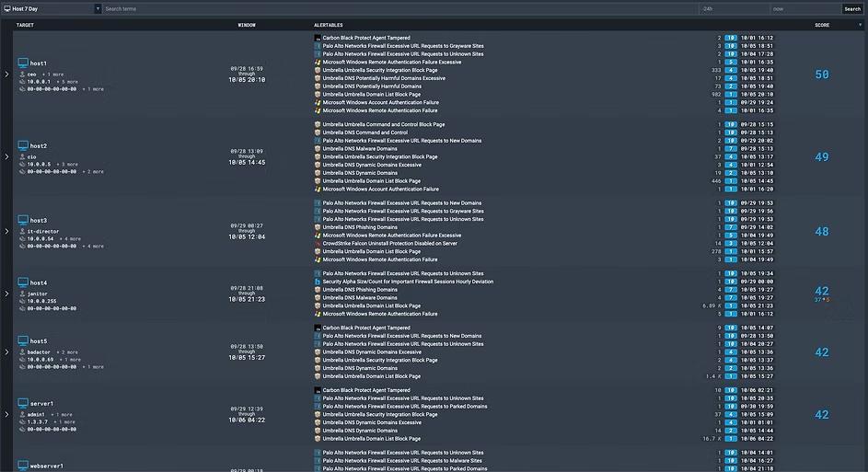Expand the host4 row chevron
The image size is (868, 472).
[6, 294]
